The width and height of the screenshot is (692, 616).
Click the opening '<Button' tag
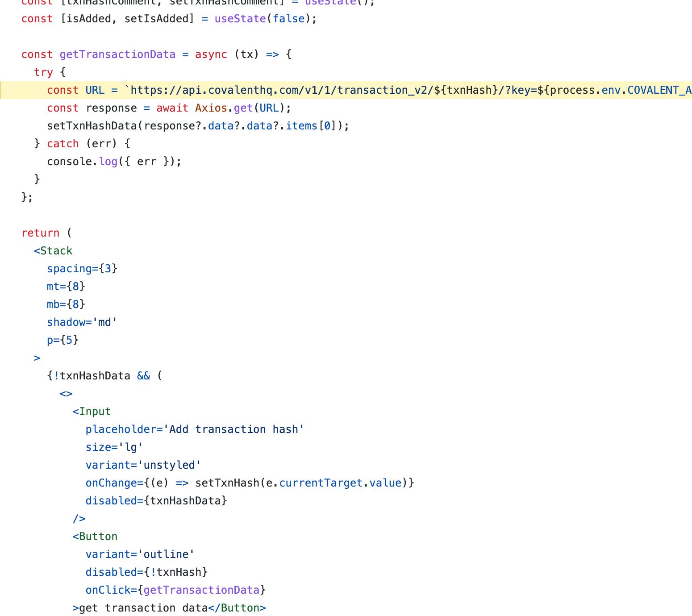(95, 537)
